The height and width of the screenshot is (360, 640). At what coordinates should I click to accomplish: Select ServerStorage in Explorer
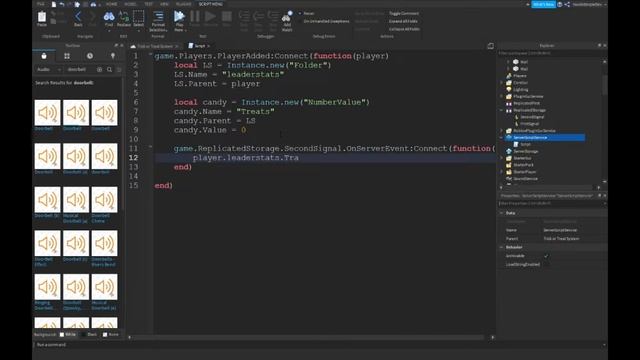click(x=526, y=151)
